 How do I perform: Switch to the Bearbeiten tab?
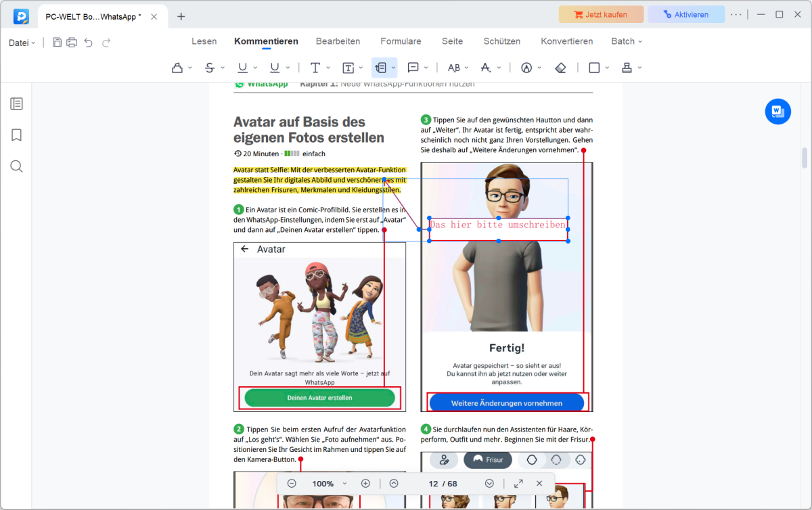[338, 41]
